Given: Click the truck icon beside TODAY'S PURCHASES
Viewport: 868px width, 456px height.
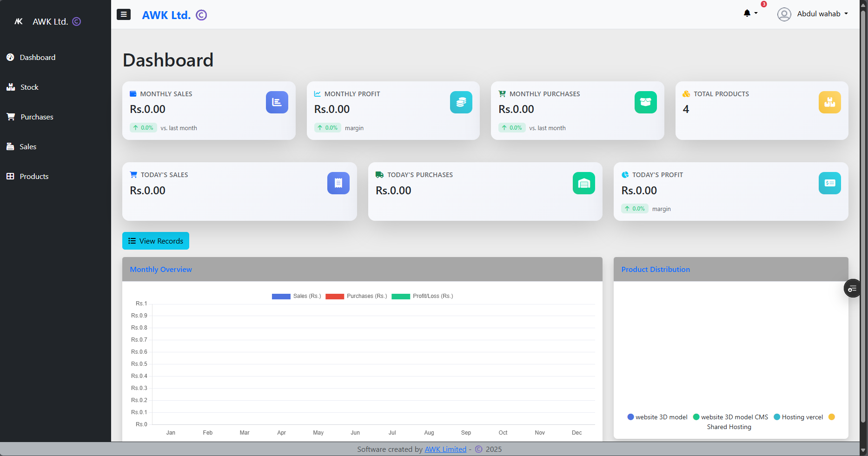Looking at the screenshot, I should (x=380, y=175).
